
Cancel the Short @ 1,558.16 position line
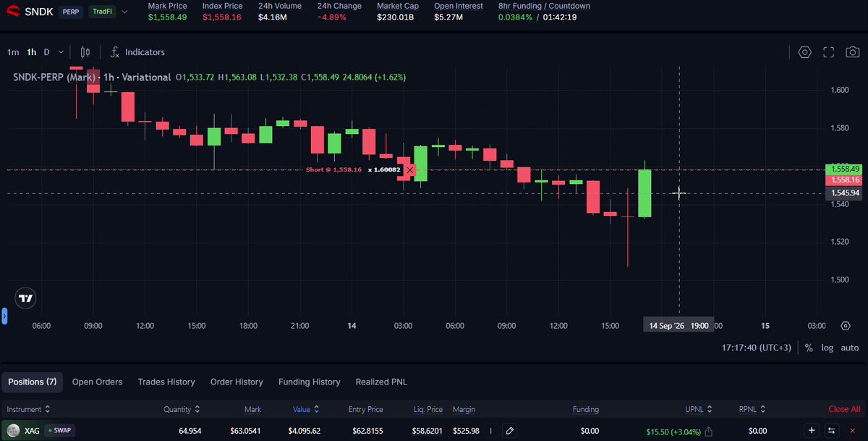click(x=410, y=169)
